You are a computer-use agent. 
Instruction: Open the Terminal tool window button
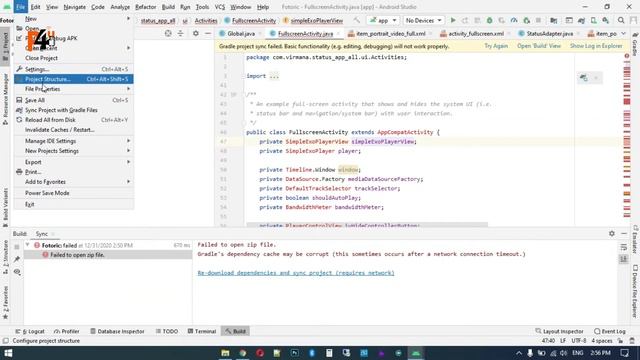coord(202,331)
